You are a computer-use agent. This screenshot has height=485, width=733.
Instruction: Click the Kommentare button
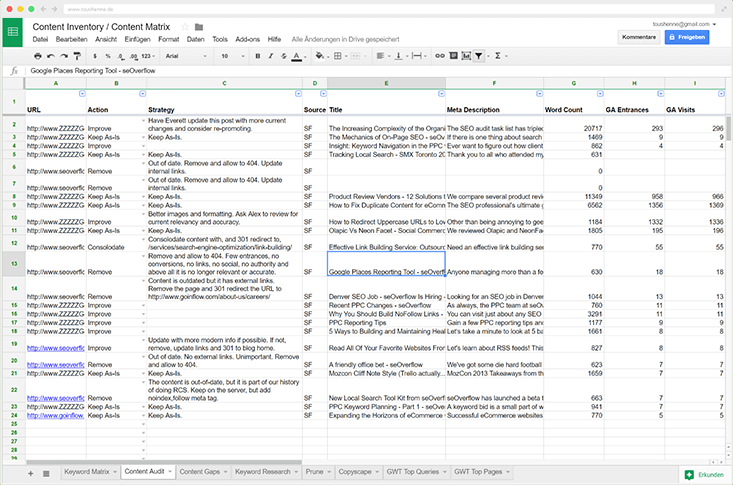(x=638, y=37)
